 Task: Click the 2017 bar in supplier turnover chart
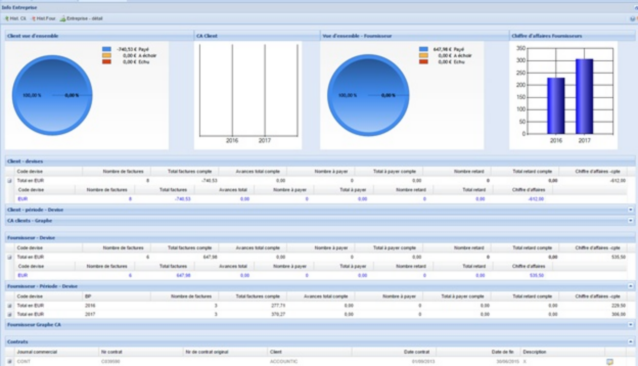click(584, 96)
